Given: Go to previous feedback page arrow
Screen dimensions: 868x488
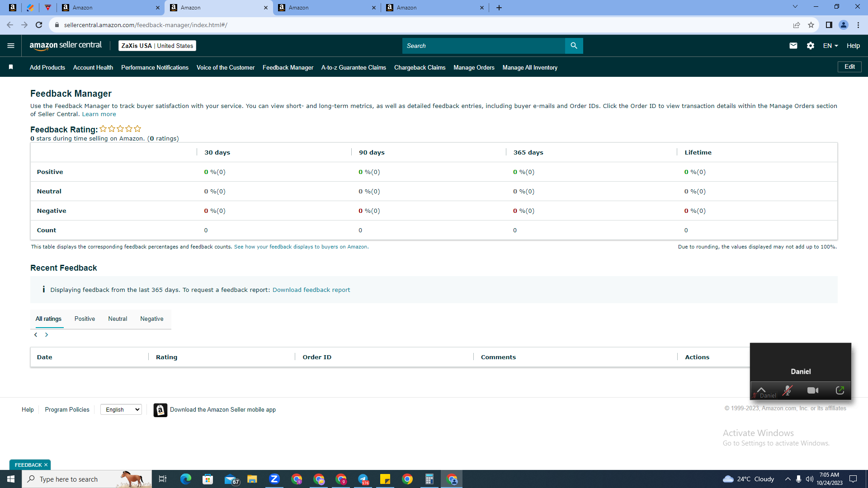Looking at the screenshot, I should (36, 335).
